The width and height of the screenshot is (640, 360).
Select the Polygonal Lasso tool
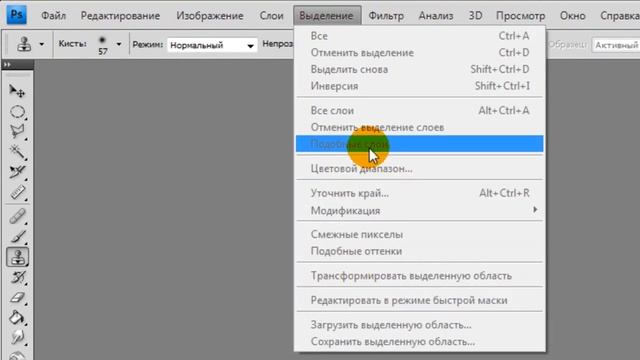click(x=17, y=131)
